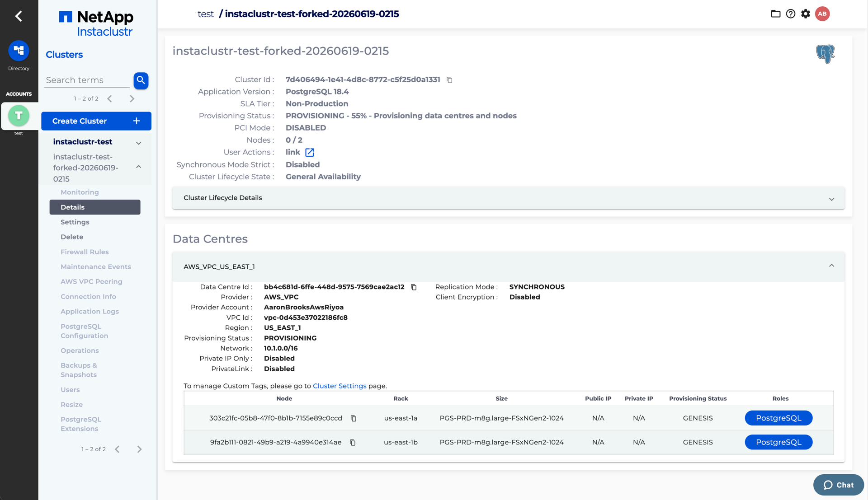Click the PostgreSQL elephant logo

[x=825, y=54]
